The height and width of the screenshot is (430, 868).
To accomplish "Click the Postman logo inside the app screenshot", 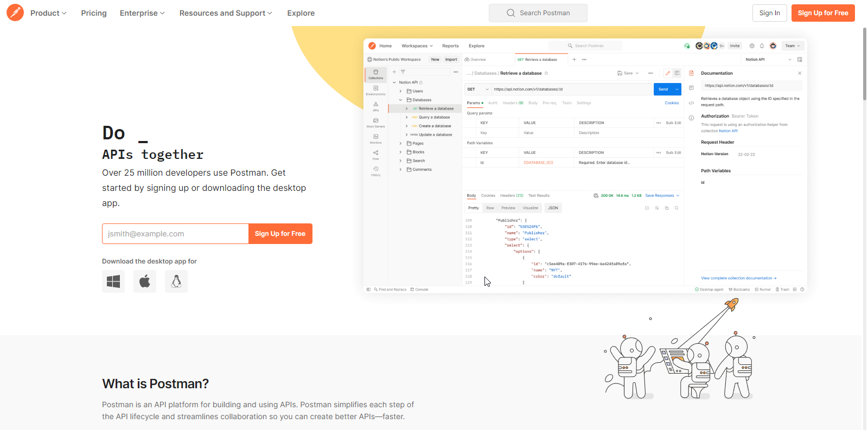I will (x=372, y=46).
